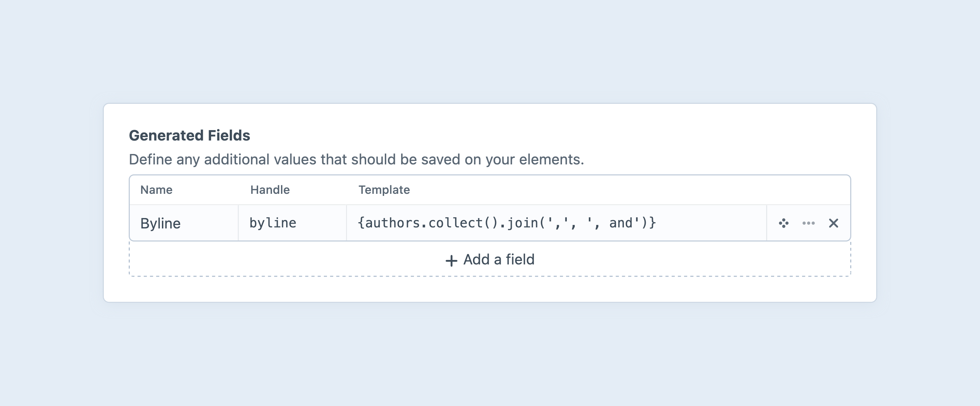Screen dimensions: 980x406
Task: Open the actions menu on the generated field row
Action: (x=808, y=223)
